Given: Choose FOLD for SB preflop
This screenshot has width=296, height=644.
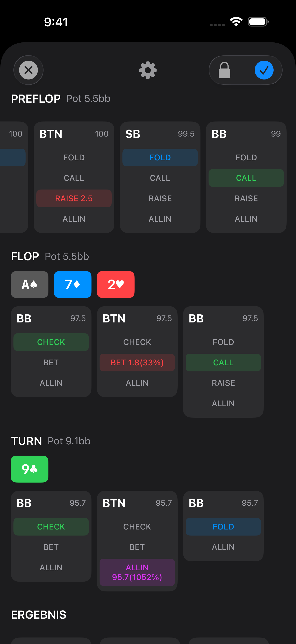Looking at the screenshot, I should click(160, 157).
